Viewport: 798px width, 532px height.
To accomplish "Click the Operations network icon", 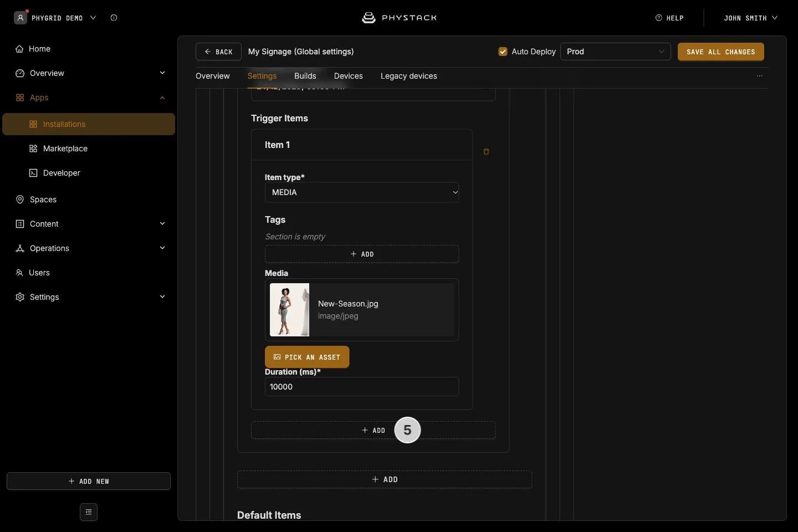I will point(20,248).
